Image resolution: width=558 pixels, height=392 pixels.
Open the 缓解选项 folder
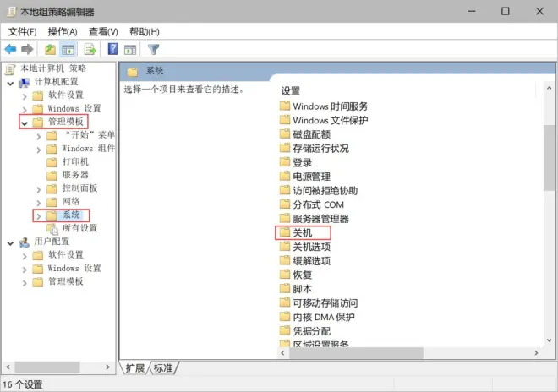pos(305,261)
